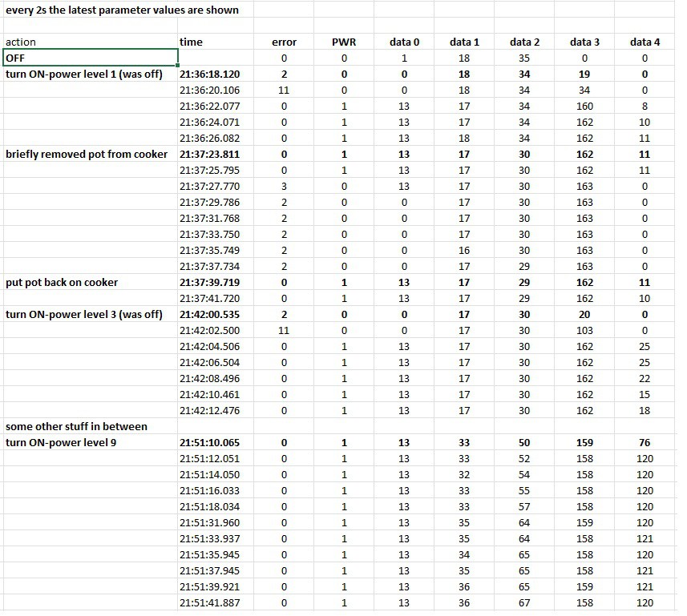
Task: Click the 'PWR' column header cell
Action: pos(344,42)
